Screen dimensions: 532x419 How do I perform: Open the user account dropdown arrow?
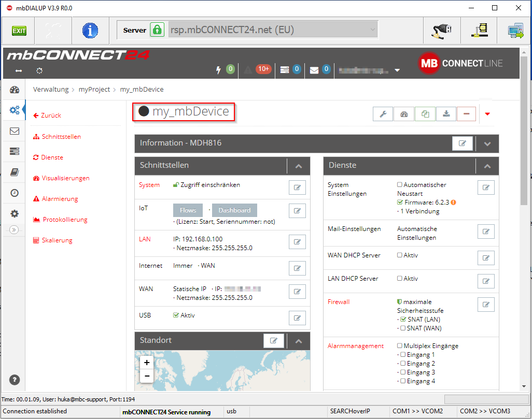pos(397,70)
